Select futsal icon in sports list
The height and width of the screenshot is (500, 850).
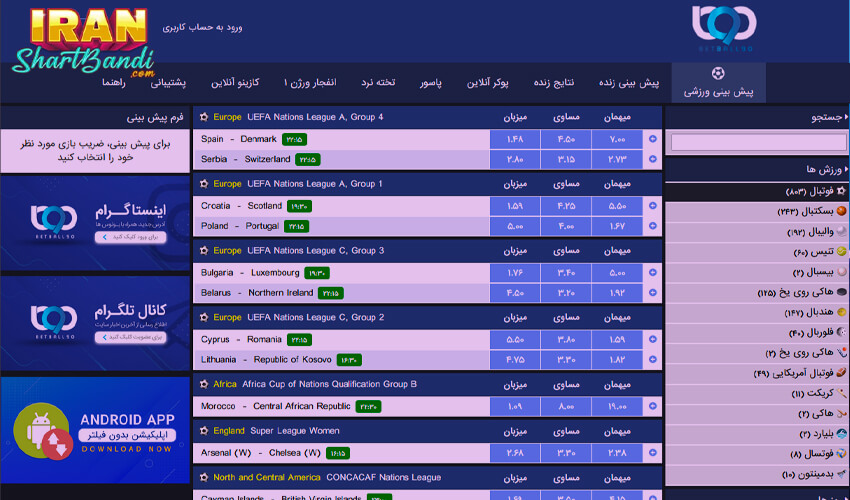click(x=841, y=453)
